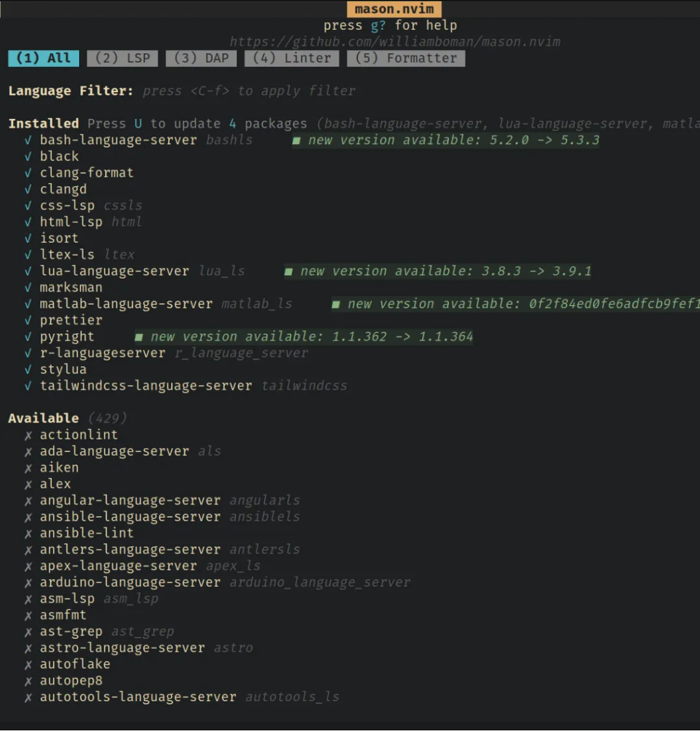This screenshot has height=731, width=700.
Task: Click the checkmark icon beside stylua
Action: (27, 369)
